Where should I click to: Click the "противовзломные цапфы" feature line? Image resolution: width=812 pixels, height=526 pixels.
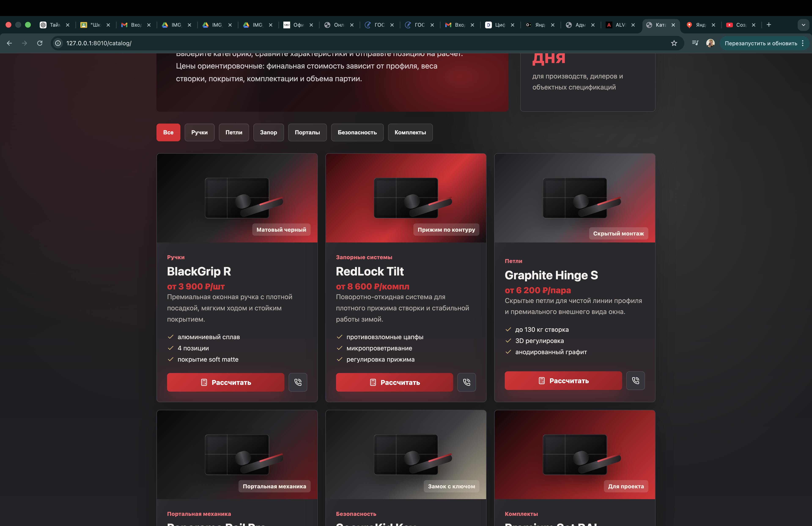[x=385, y=337]
